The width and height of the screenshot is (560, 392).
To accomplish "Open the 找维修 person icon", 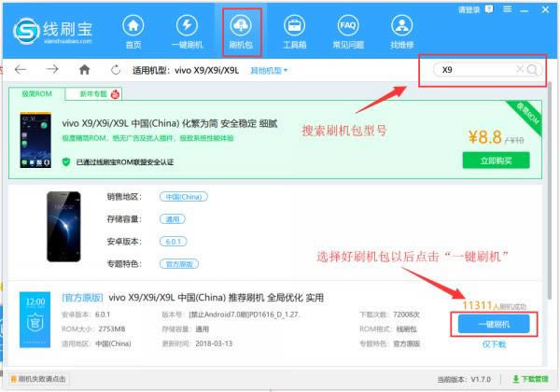I will (x=401, y=26).
